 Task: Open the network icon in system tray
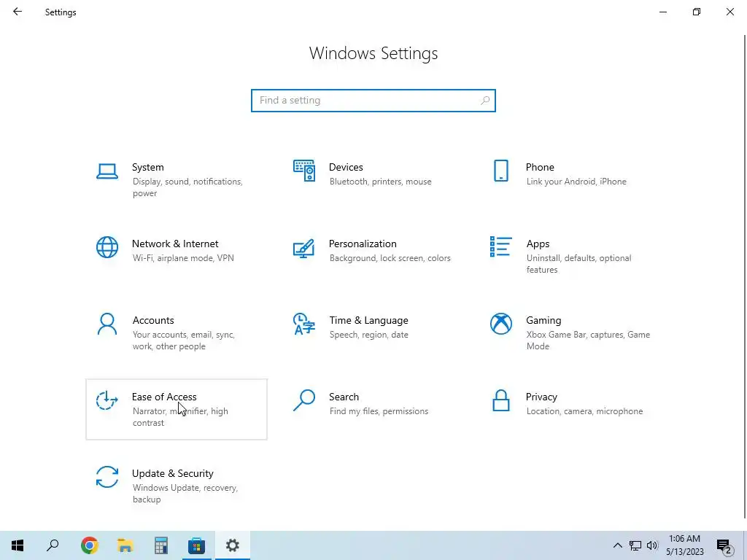(x=635, y=545)
